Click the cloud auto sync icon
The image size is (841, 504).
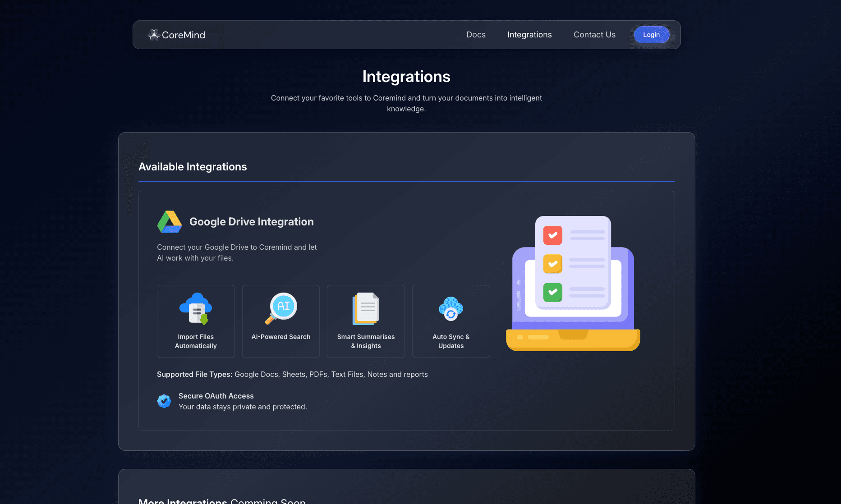451,309
